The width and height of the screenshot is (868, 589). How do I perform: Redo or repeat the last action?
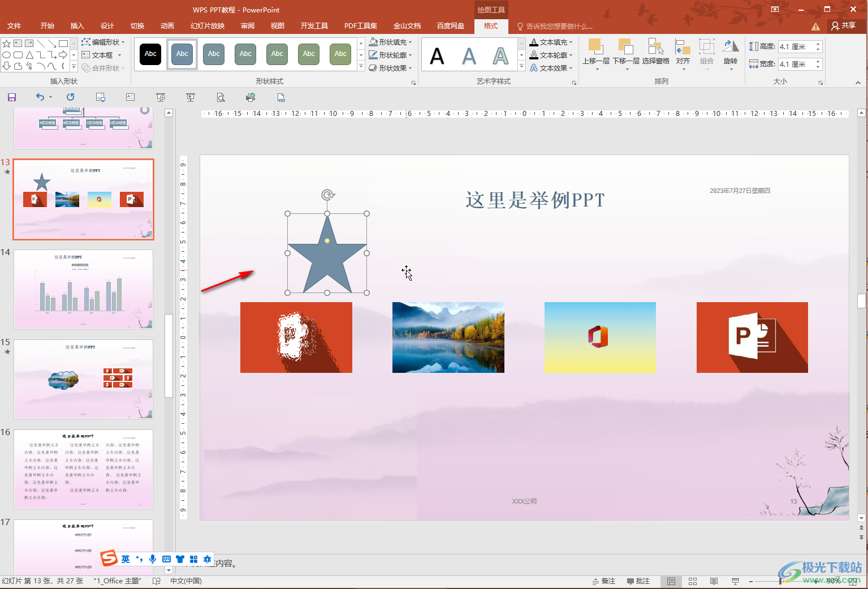70,97
